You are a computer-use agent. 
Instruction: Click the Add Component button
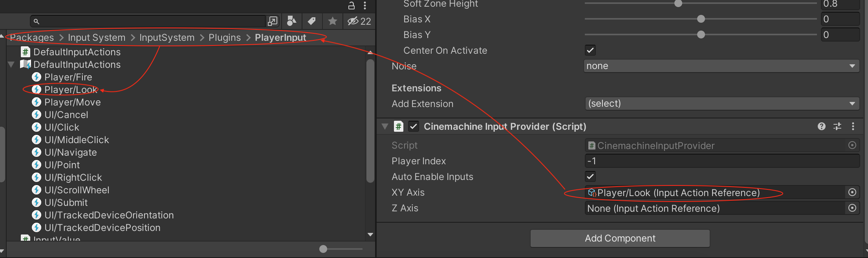click(x=620, y=238)
